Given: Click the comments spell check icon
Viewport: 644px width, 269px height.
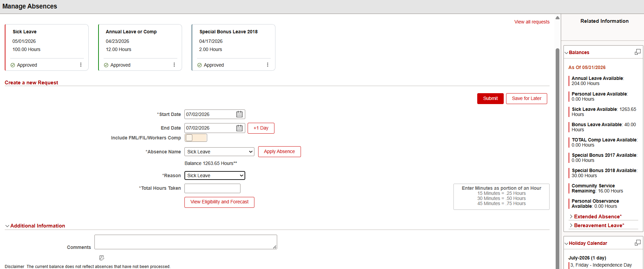Looking at the screenshot, I should [102, 258].
